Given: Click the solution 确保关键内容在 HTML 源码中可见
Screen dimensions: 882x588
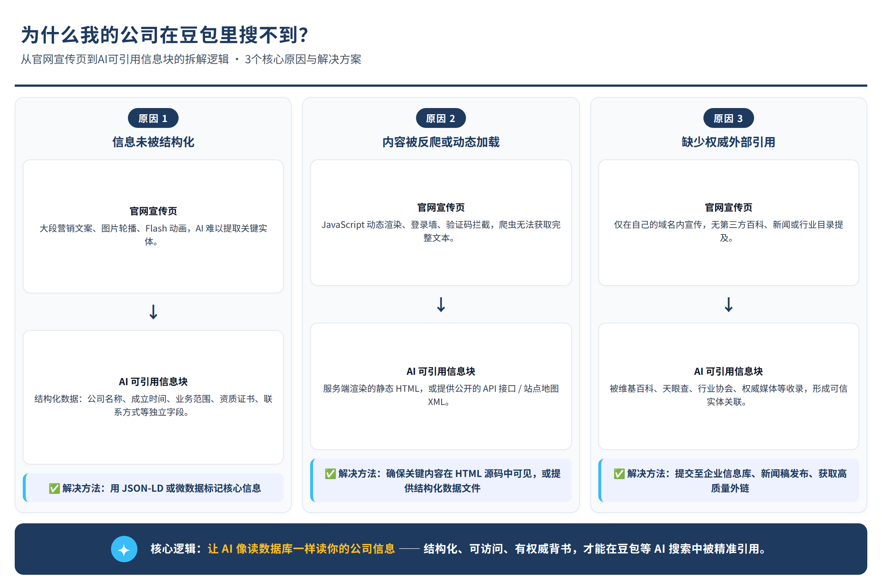Looking at the screenshot, I should pos(458,474).
